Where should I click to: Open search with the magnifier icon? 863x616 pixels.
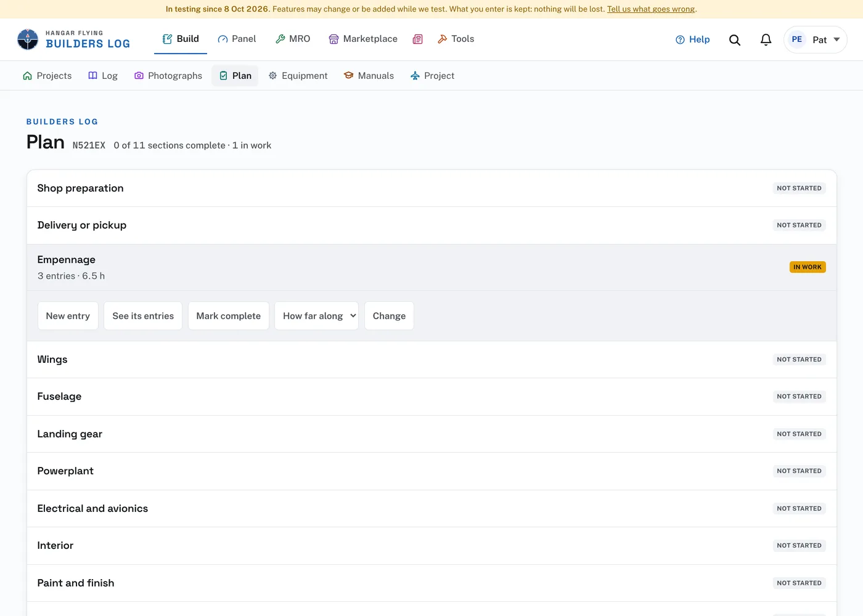[734, 39]
